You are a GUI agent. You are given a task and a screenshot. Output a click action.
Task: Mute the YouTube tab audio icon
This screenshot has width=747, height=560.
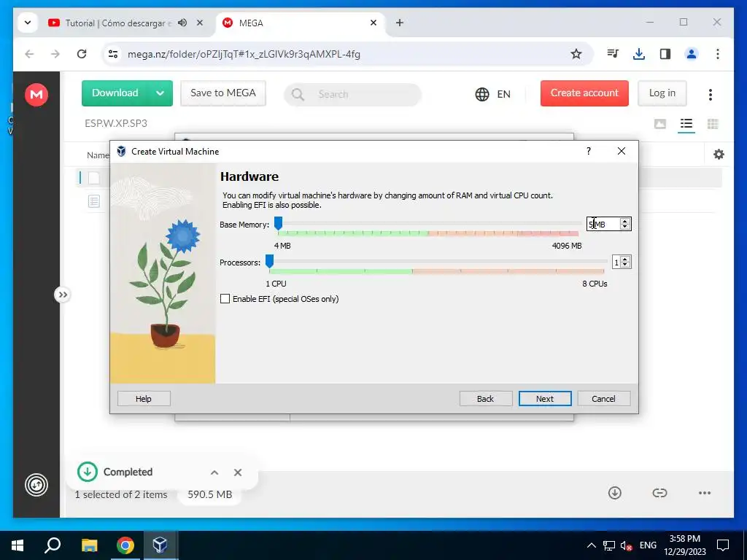click(x=182, y=23)
